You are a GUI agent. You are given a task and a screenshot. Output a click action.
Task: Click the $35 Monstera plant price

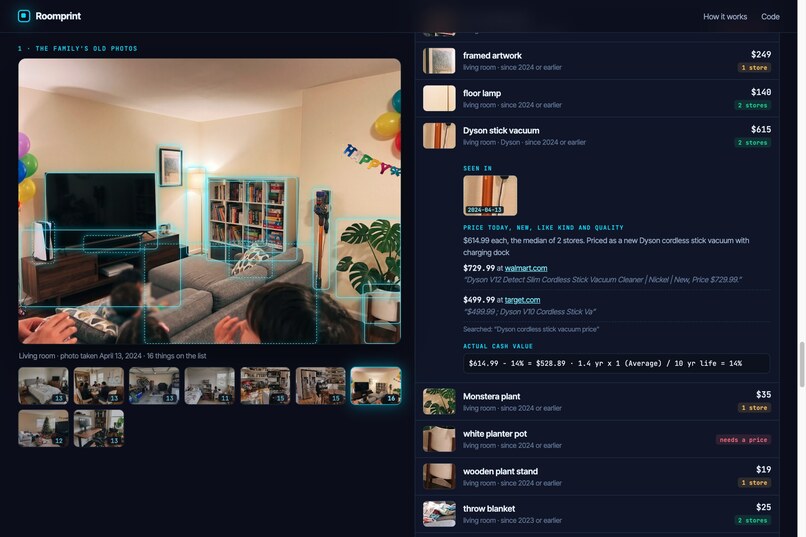[x=763, y=395]
